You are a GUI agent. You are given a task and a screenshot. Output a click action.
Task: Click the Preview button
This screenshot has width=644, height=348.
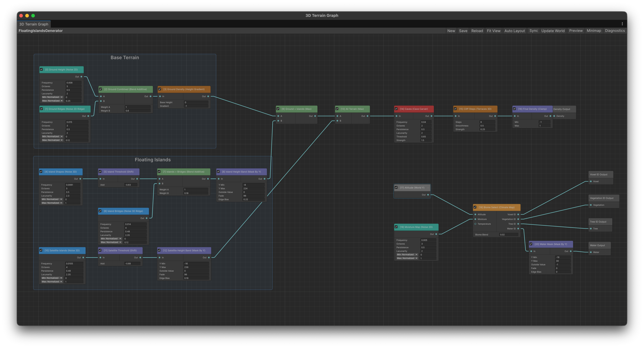(576, 31)
